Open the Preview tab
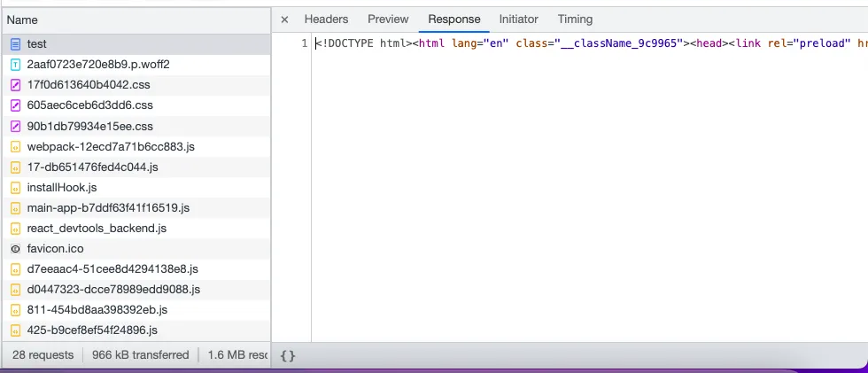868x373 pixels. tap(388, 19)
